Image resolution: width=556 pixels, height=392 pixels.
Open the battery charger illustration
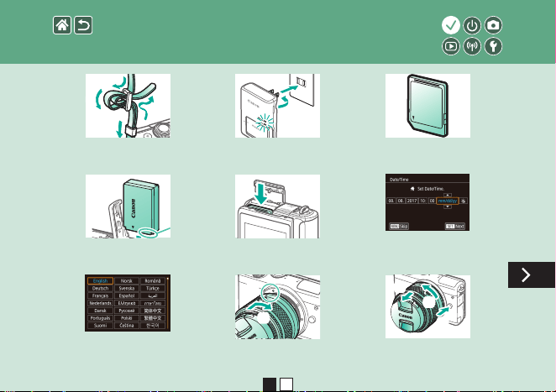coord(277,106)
